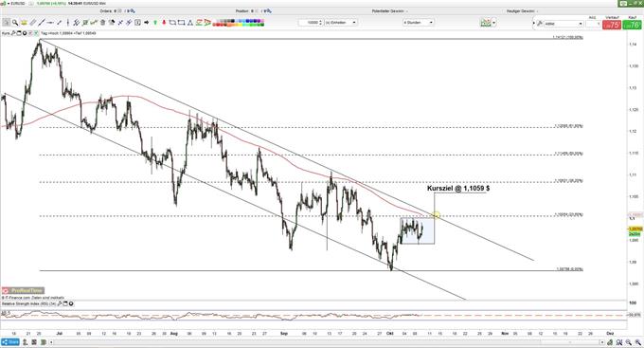Click the Relative Strength Index label

coord(28,304)
